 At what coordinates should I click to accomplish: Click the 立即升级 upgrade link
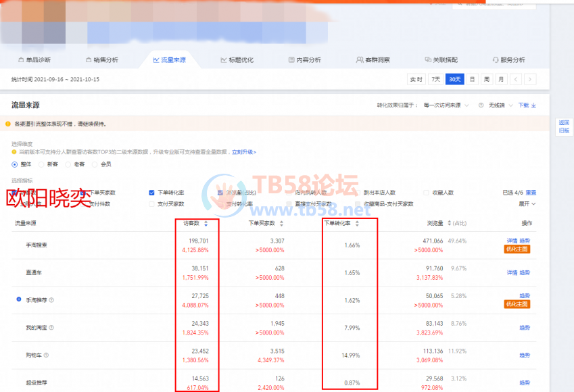point(243,152)
